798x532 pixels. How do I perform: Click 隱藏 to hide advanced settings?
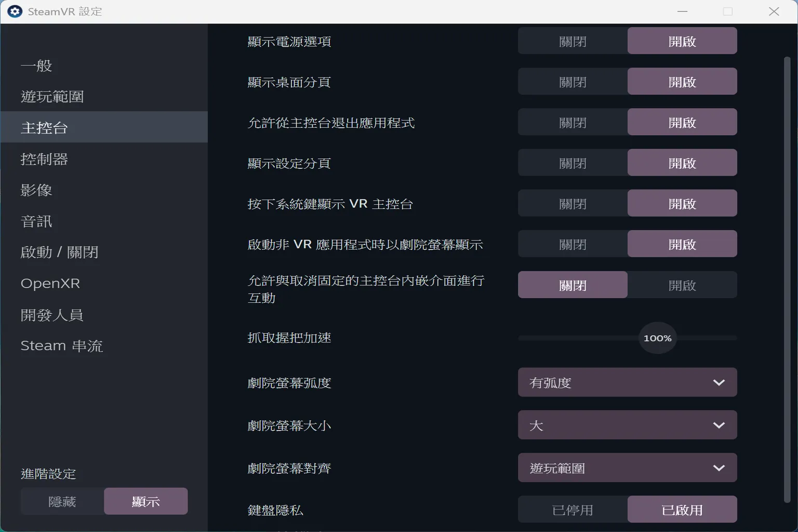(62, 501)
